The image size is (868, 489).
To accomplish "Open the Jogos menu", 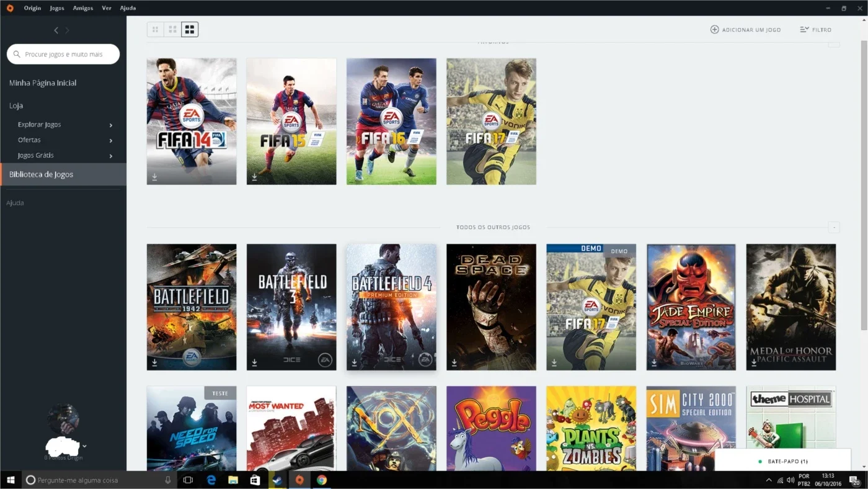I will pos(57,8).
